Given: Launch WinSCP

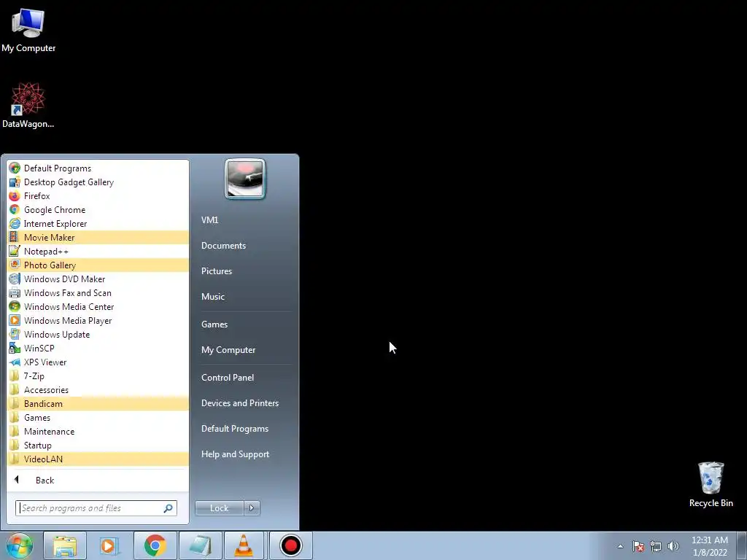Looking at the screenshot, I should (x=98, y=348).
